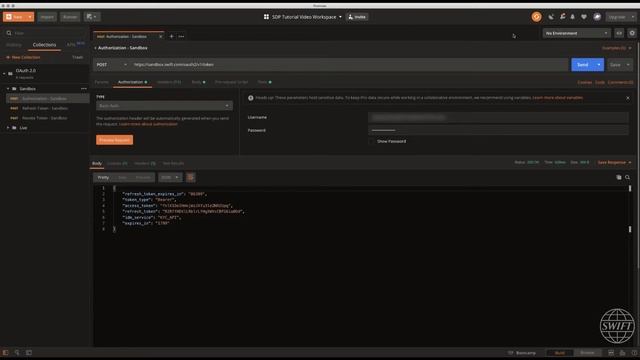
Task: Open the POST method dropdown
Action: coord(112,64)
